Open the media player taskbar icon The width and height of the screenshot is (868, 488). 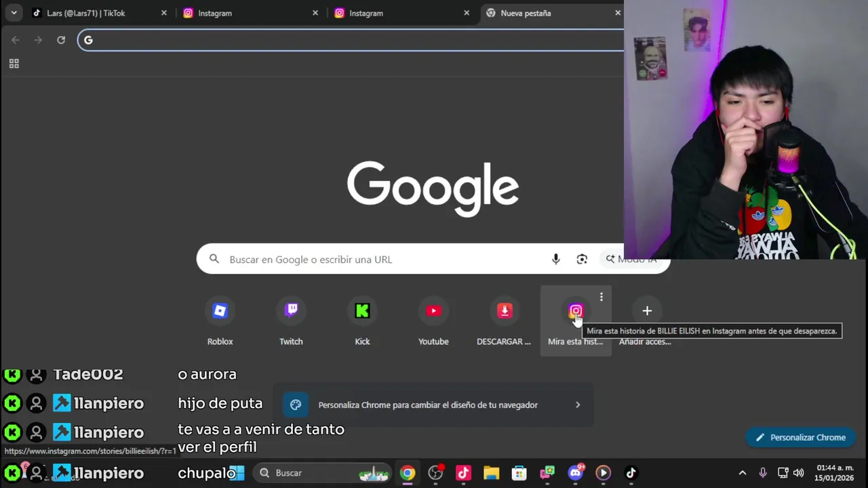603,473
